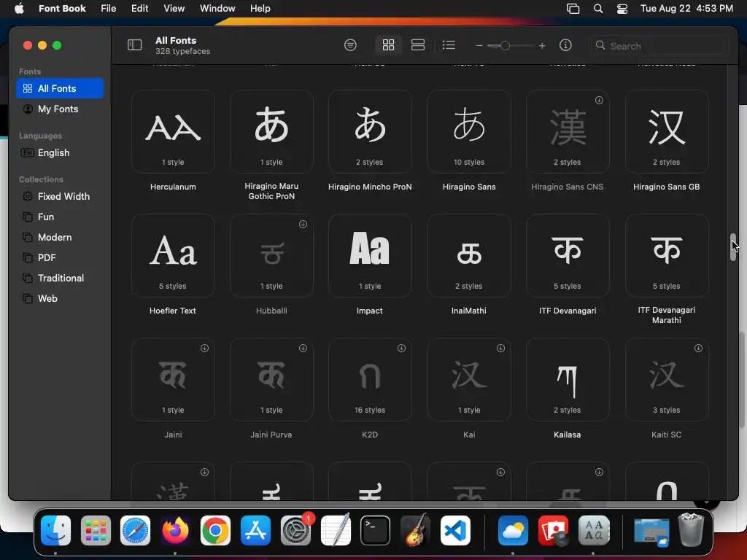Select Hiragino Sans GB thumbnail
Viewport: 747px width, 560px height.
pos(667,131)
